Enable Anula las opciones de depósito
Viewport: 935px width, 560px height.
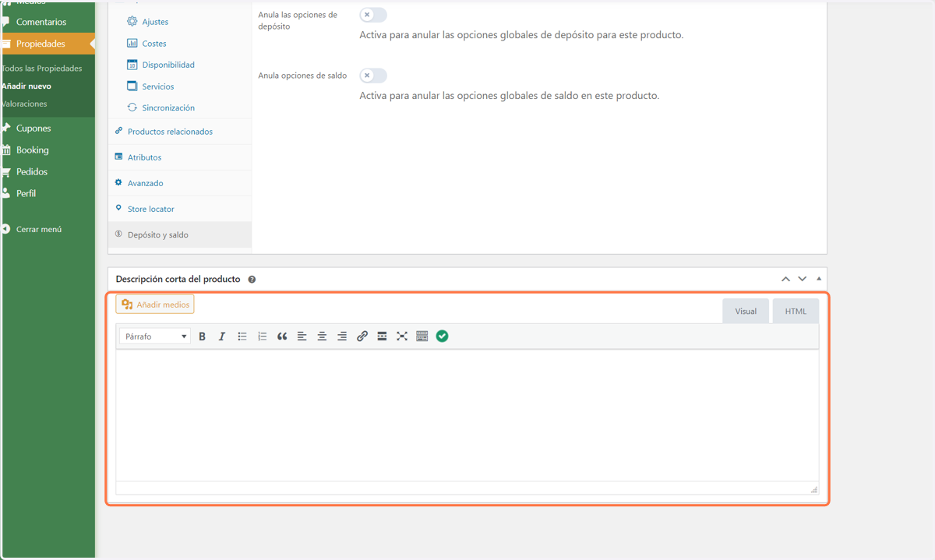373,15
